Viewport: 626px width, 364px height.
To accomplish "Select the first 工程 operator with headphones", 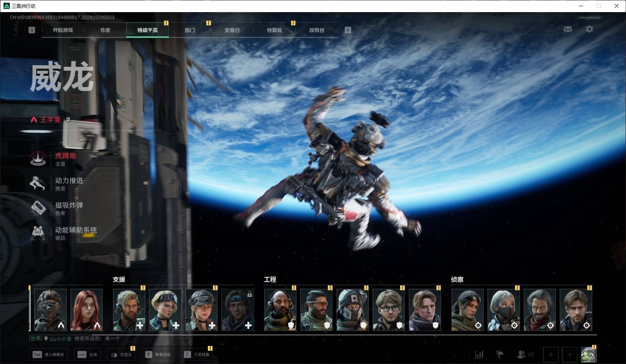I will [281, 310].
